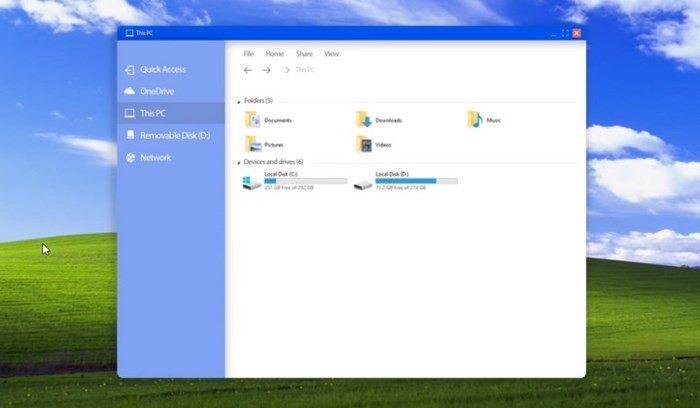Open the Music folder icon
Viewport: 700px width, 408px height.
(x=475, y=120)
